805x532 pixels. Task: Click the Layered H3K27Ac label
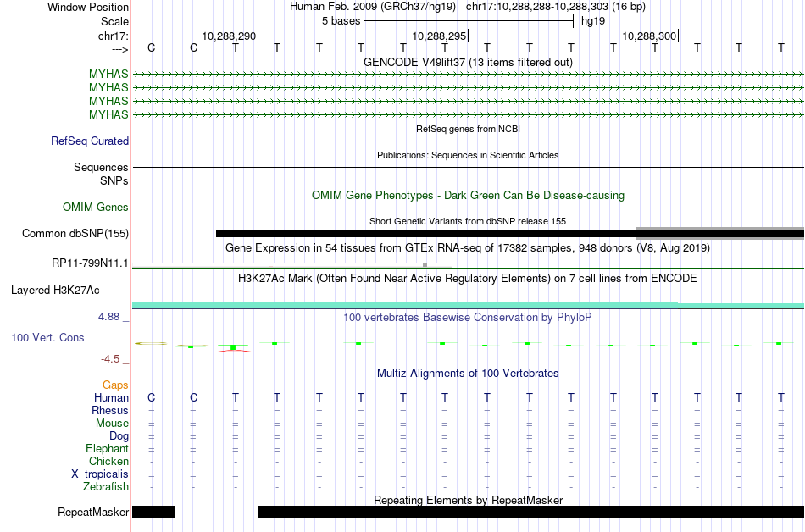pos(55,290)
